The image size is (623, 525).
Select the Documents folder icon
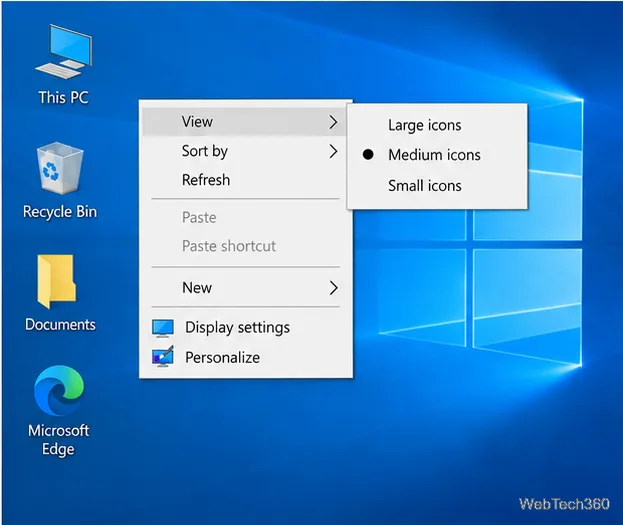[x=56, y=281]
